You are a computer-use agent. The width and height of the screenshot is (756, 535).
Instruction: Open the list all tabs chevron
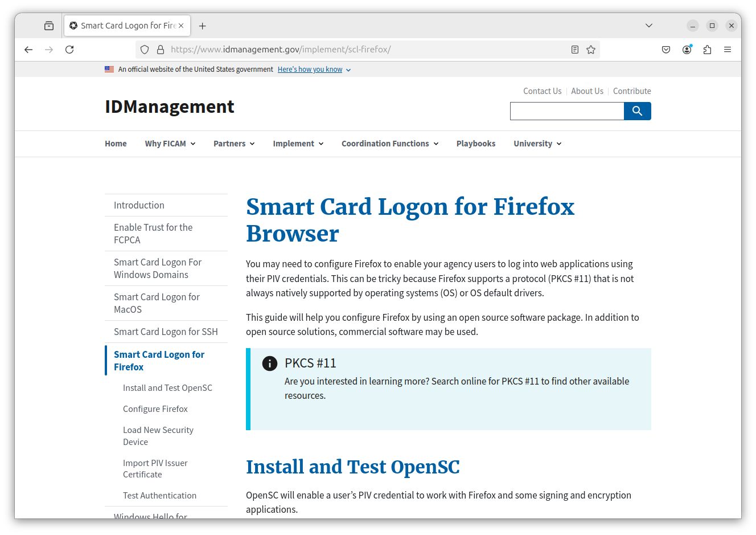648,26
